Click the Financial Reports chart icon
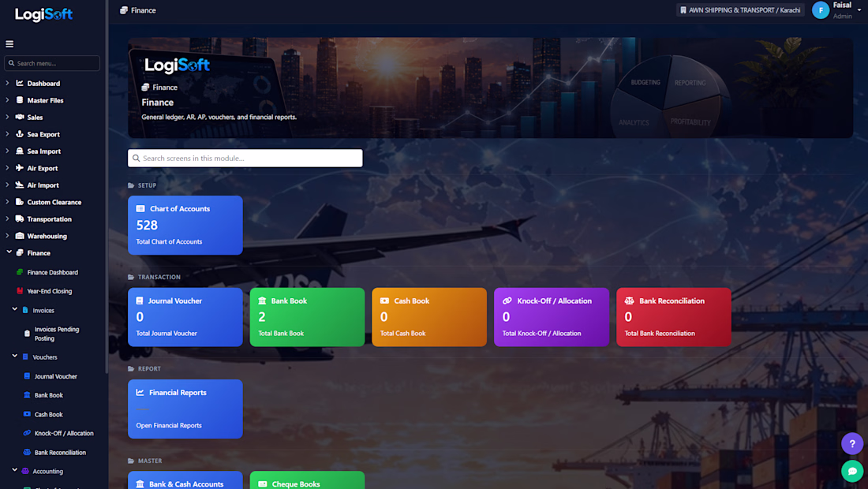 [140, 392]
